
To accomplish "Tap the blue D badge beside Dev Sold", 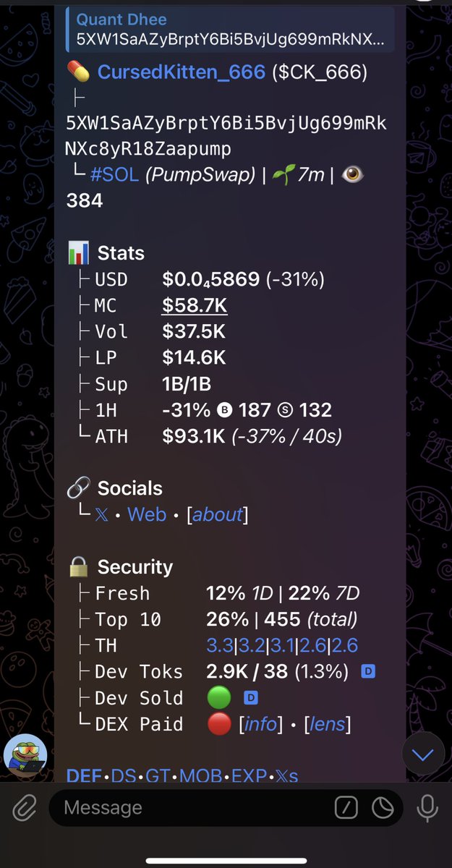I will pyautogui.click(x=251, y=698).
